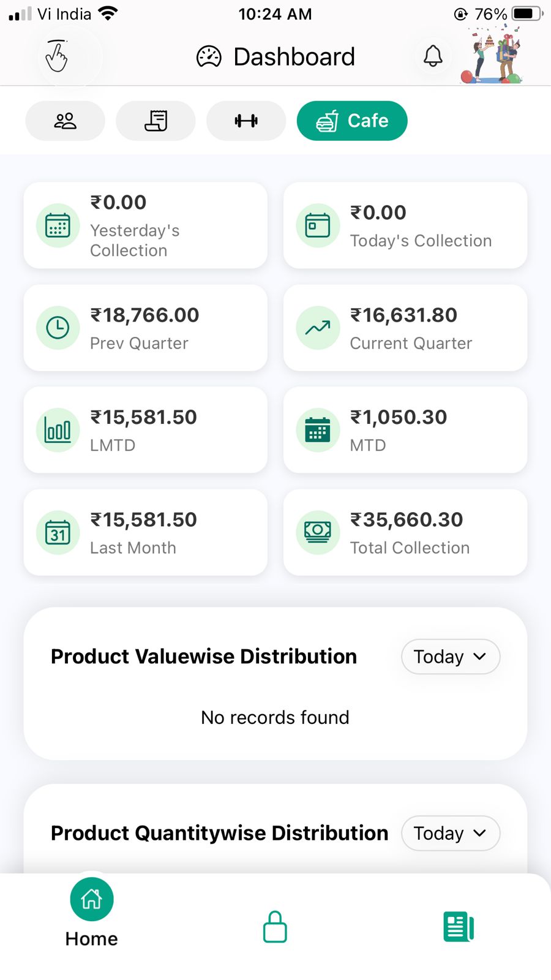Open the lock tab in bottom bar
This screenshot has height=980, width=551.
[x=275, y=927]
